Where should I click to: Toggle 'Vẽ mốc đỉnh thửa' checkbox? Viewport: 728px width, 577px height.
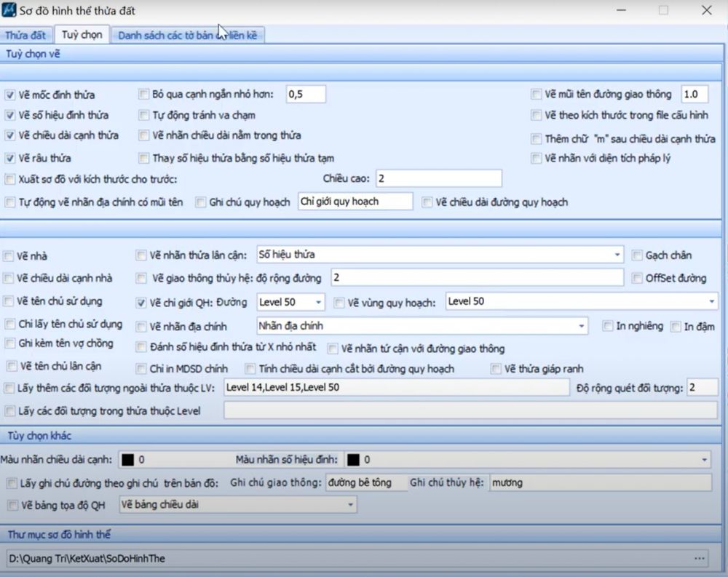coord(10,95)
